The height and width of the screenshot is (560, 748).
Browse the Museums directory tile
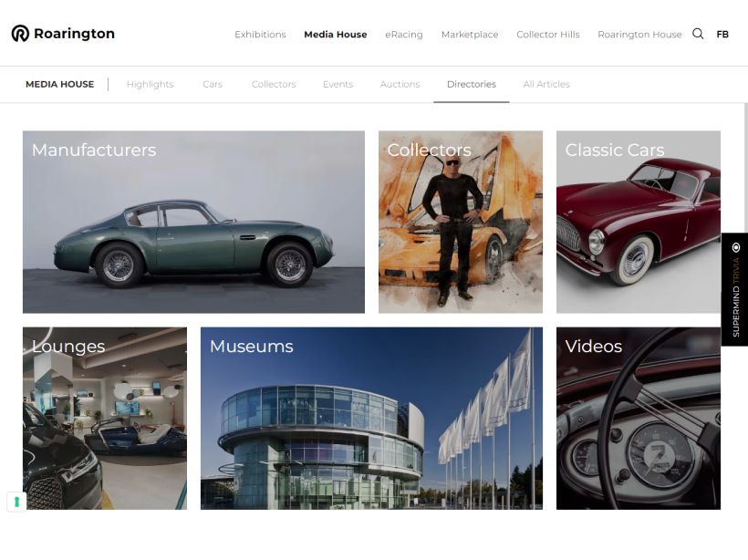pyautogui.click(x=371, y=418)
